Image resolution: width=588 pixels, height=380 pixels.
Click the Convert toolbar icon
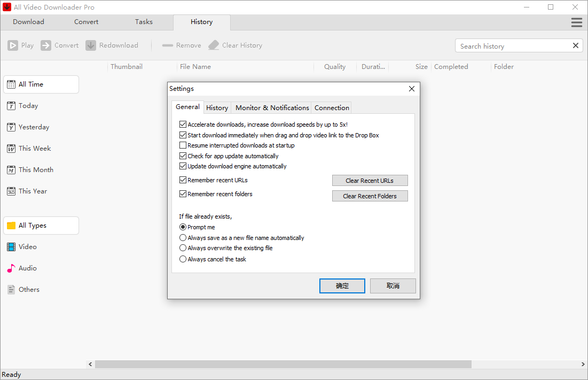pyautogui.click(x=45, y=45)
